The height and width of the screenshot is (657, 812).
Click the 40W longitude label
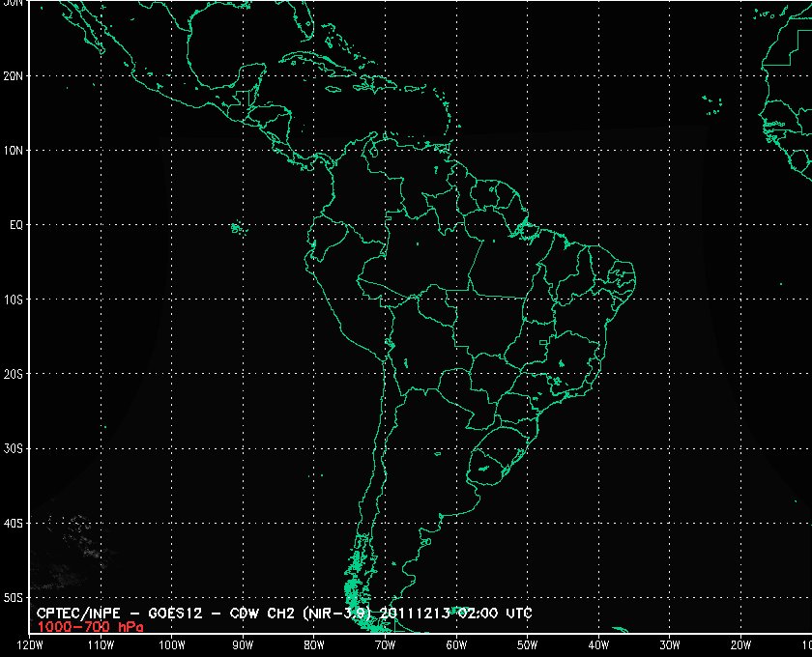pos(598,645)
